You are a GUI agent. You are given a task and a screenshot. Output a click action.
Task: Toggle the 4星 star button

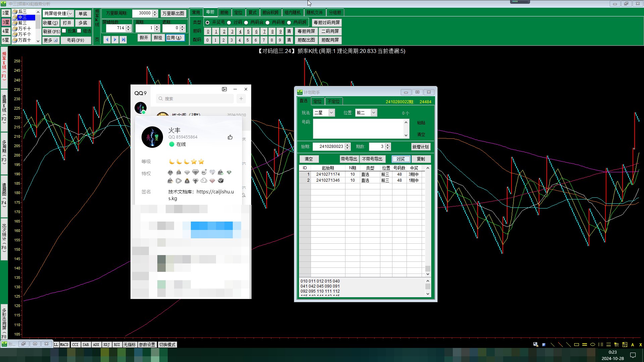pyautogui.click(x=6, y=31)
